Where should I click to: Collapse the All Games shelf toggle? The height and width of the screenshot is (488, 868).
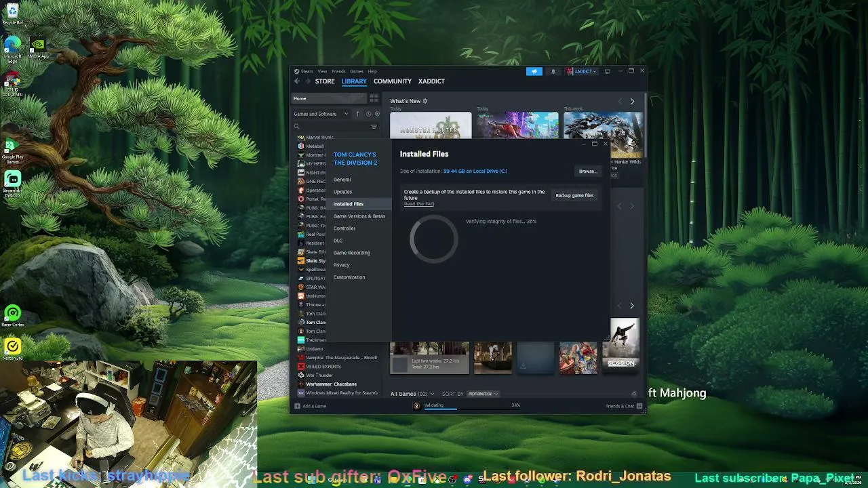click(x=634, y=394)
